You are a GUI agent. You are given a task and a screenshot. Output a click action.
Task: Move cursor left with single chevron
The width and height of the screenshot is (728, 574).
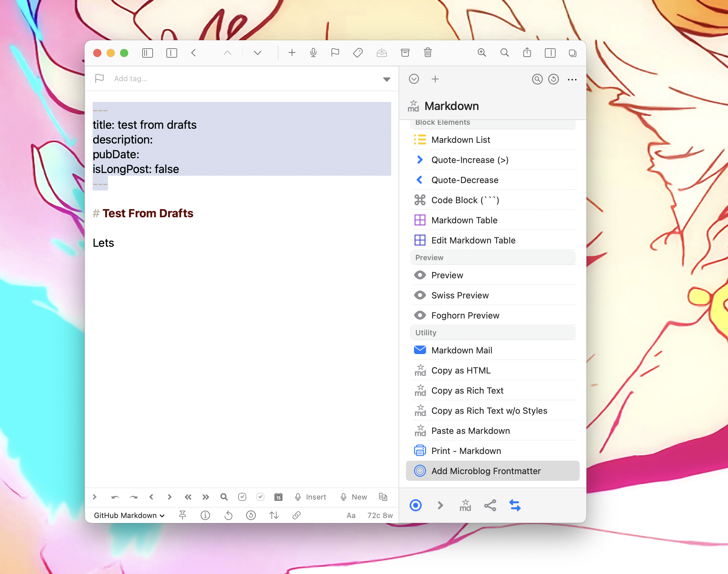151,497
